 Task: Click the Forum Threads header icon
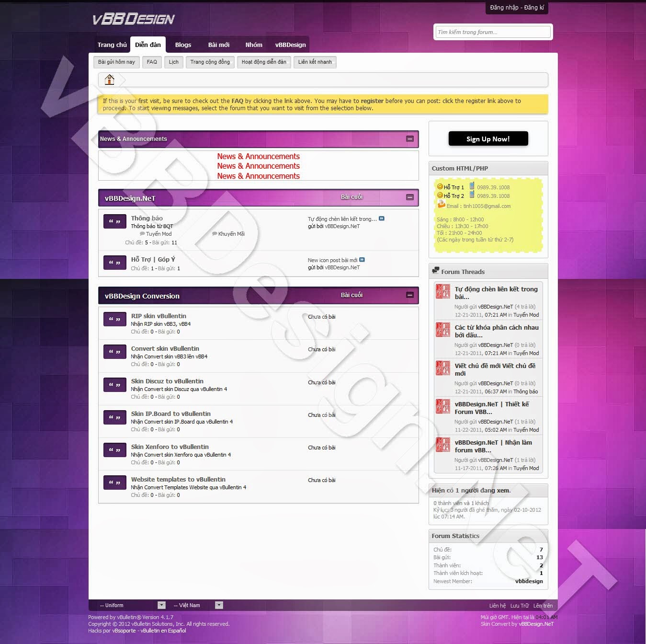point(435,271)
